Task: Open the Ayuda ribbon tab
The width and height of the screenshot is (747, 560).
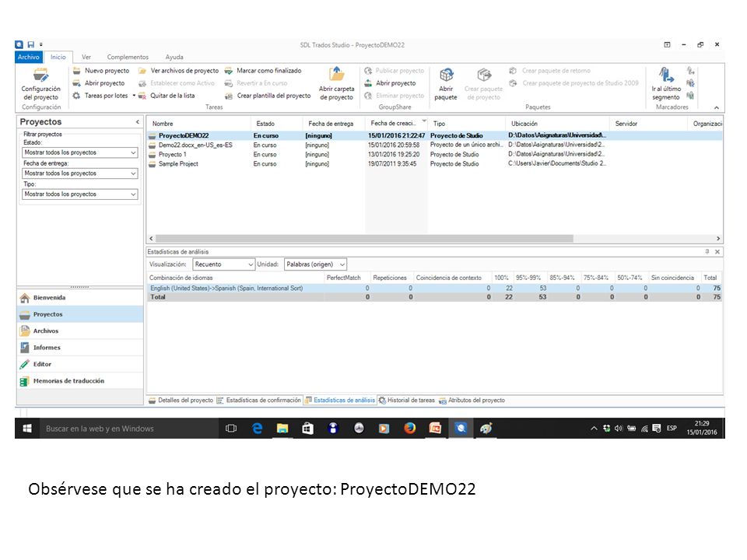Action: pyautogui.click(x=174, y=57)
